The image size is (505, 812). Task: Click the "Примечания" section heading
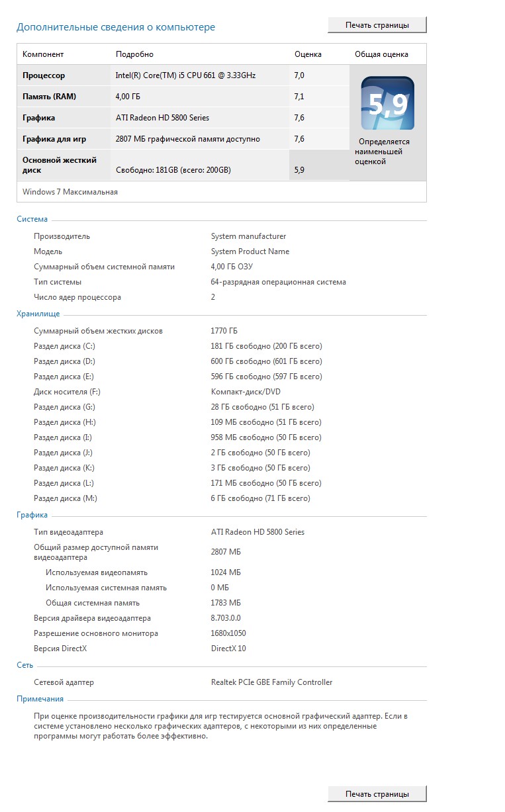point(40,699)
